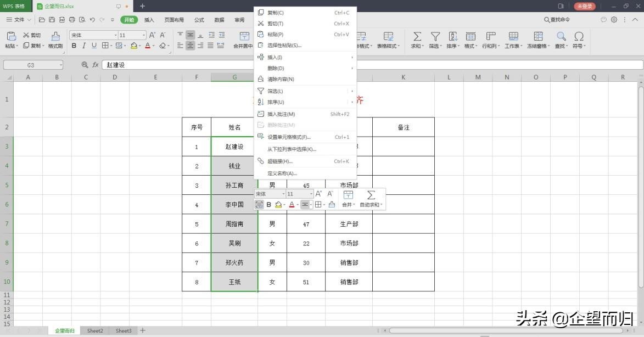The width and height of the screenshot is (644, 337).
Task: Choose Clear Contents (清除内容) in context menu
Action: coord(305,79)
